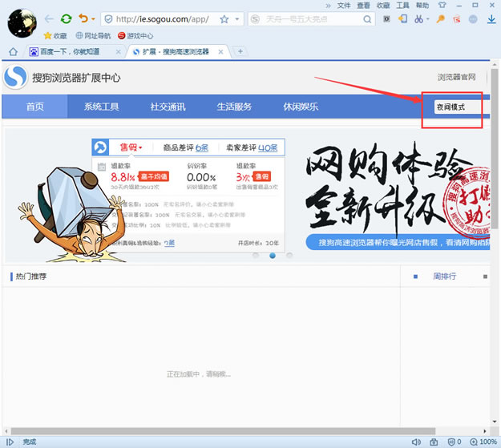This screenshot has width=501, height=448.
Task: Click the Sogou search engine icon
Action: pos(255,19)
